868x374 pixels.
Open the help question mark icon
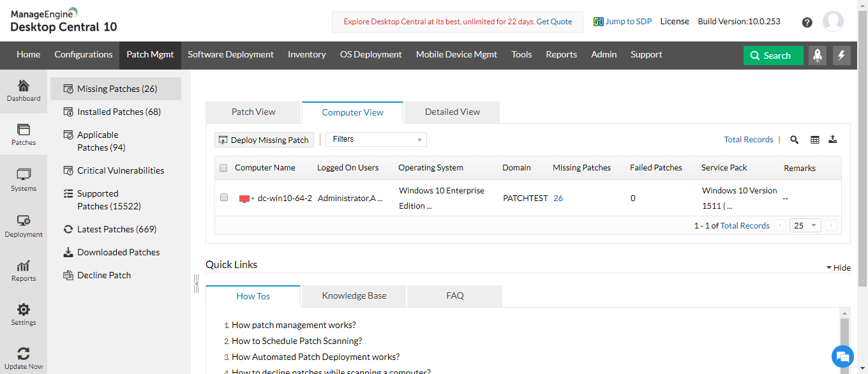(807, 22)
